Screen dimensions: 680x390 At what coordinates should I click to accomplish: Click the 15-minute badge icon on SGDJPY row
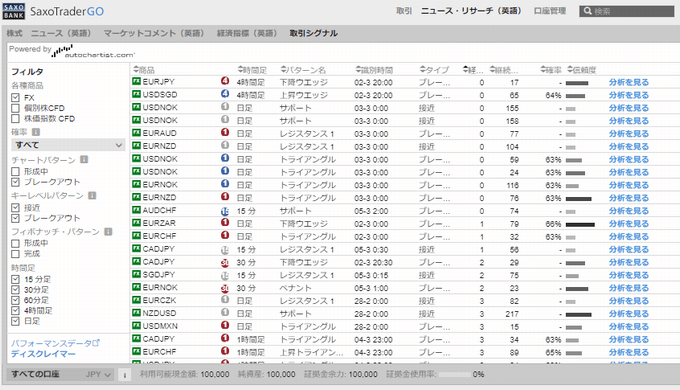[225, 275]
